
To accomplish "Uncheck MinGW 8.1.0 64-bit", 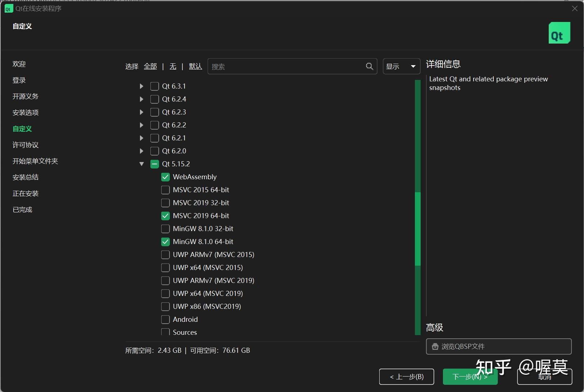I will (x=165, y=242).
